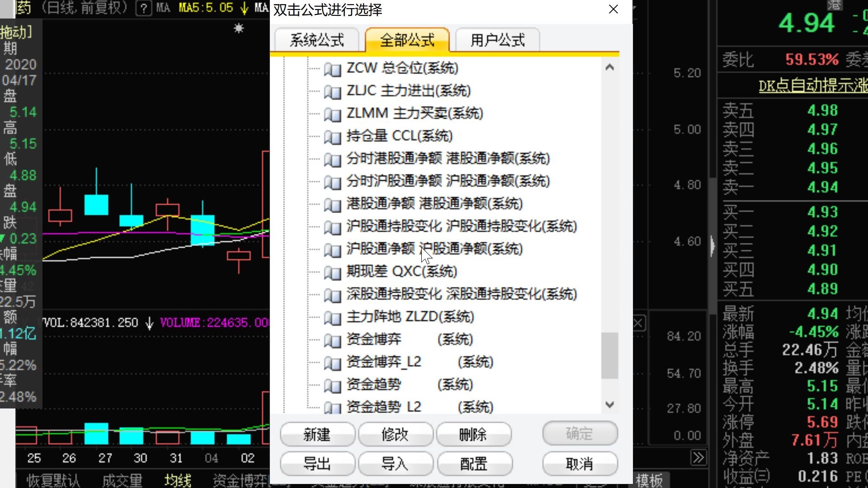Click the formula icon beside 持仓量 CCL
This screenshot has height=488, width=868.
click(x=332, y=137)
